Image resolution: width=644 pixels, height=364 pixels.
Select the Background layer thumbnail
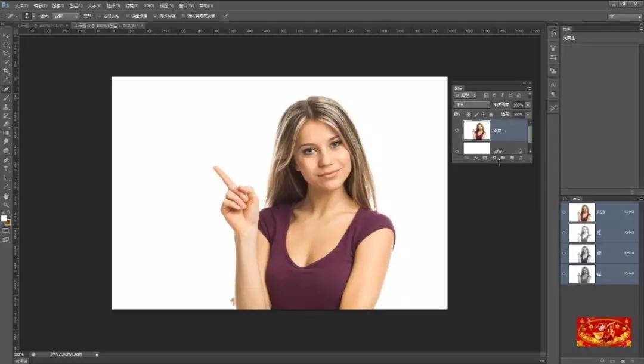476,148
